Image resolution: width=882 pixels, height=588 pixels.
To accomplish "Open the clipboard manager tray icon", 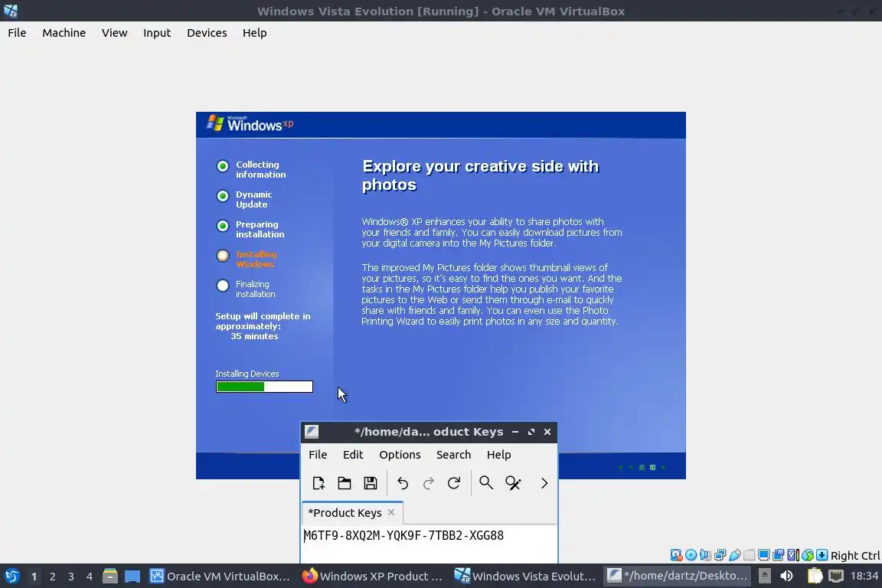I will [815, 577].
